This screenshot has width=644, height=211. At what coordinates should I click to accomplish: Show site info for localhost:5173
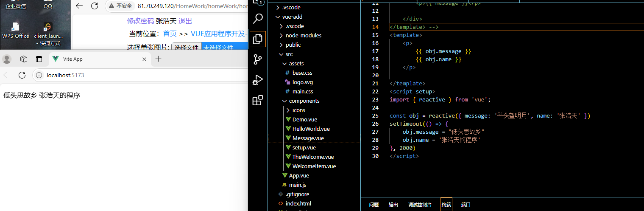pos(39,75)
